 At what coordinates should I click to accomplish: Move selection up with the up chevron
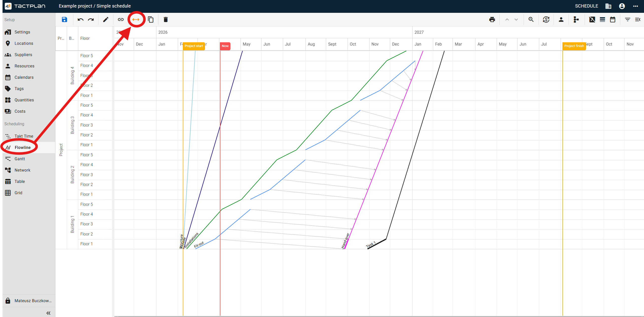tap(507, 20)
